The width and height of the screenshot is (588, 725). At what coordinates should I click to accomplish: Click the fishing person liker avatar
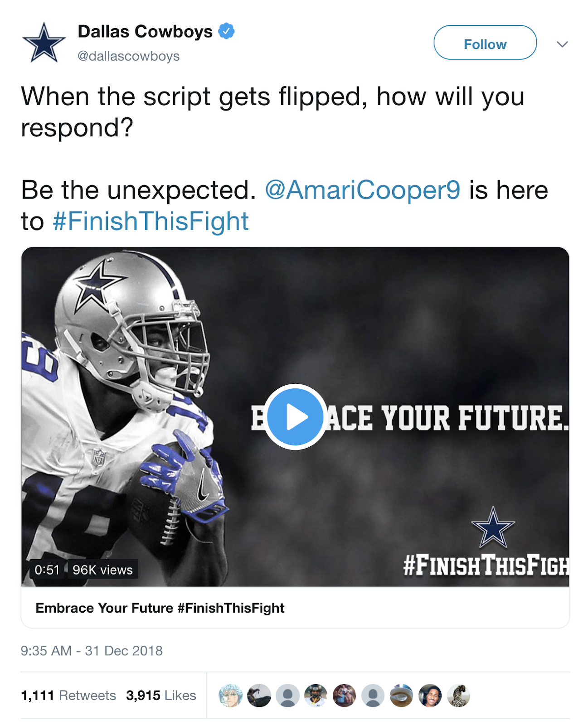click(259, 696)
